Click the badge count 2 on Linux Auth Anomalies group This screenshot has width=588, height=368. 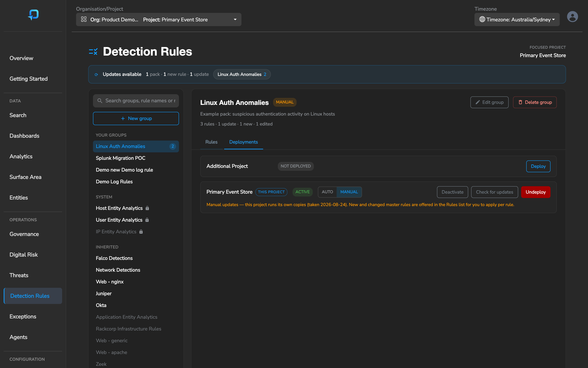point(173,146)
